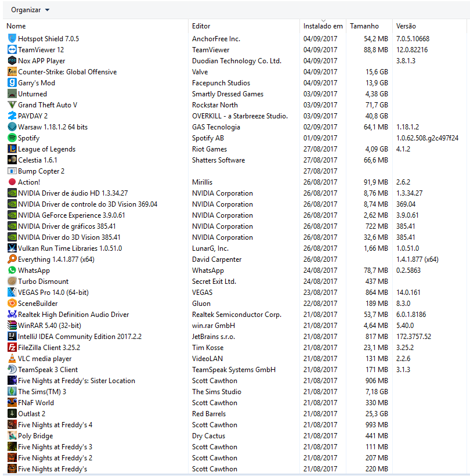Click the Counter-Strike: Global Offensive icon
Screen dimensions: 470x476
12,71
